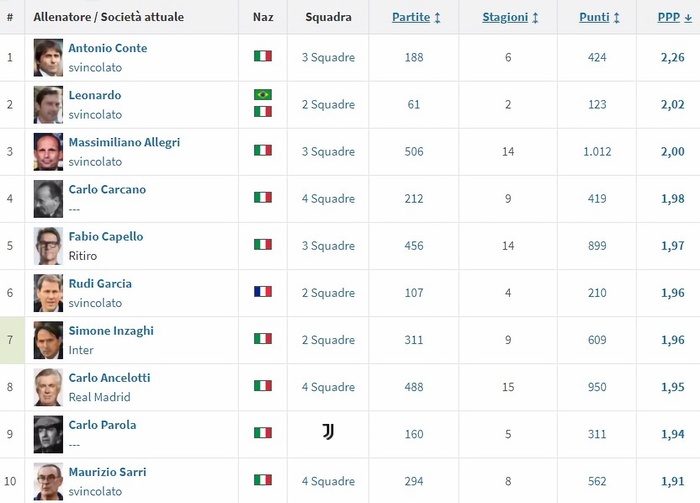Open Massimiliano Allegri profile link
Image resolution: width=700 pixels, height=503 pixels.
click(124, 142)
